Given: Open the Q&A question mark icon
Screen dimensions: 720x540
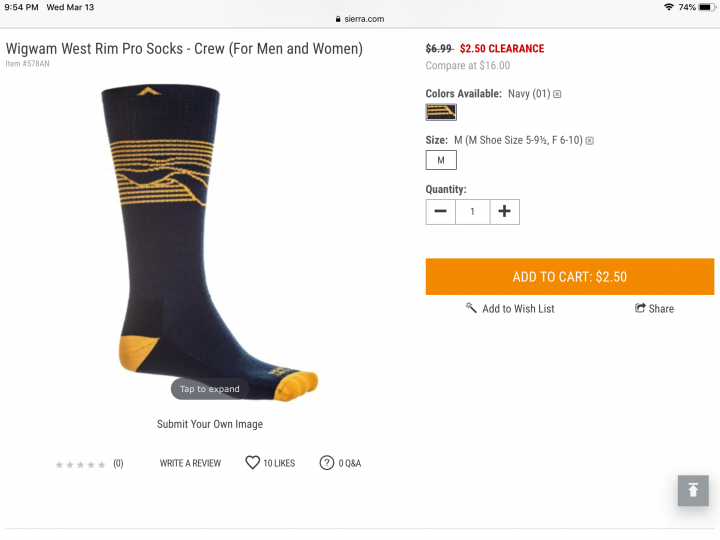Looking at the screenshot, I should point(326,462).
